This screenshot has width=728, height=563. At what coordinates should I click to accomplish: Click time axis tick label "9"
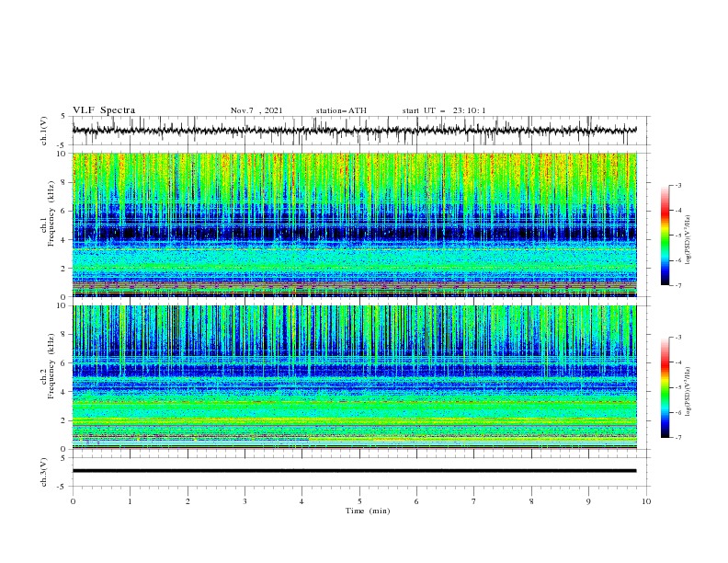[588, 501]
